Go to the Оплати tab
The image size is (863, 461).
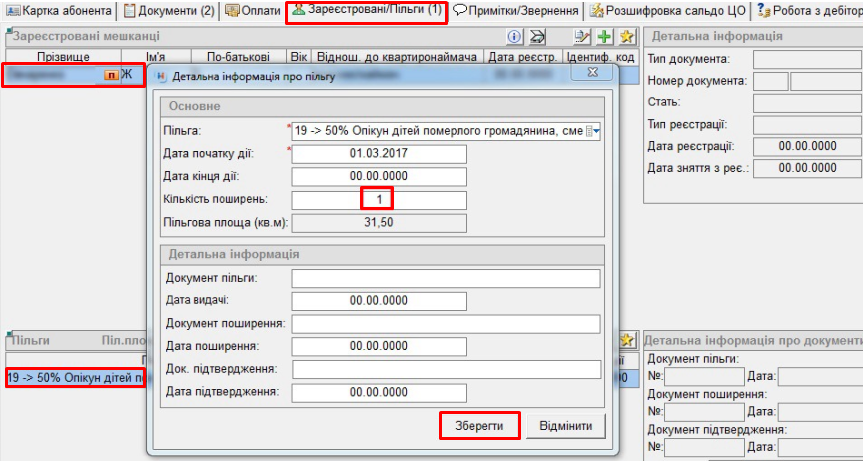[252, 11]
